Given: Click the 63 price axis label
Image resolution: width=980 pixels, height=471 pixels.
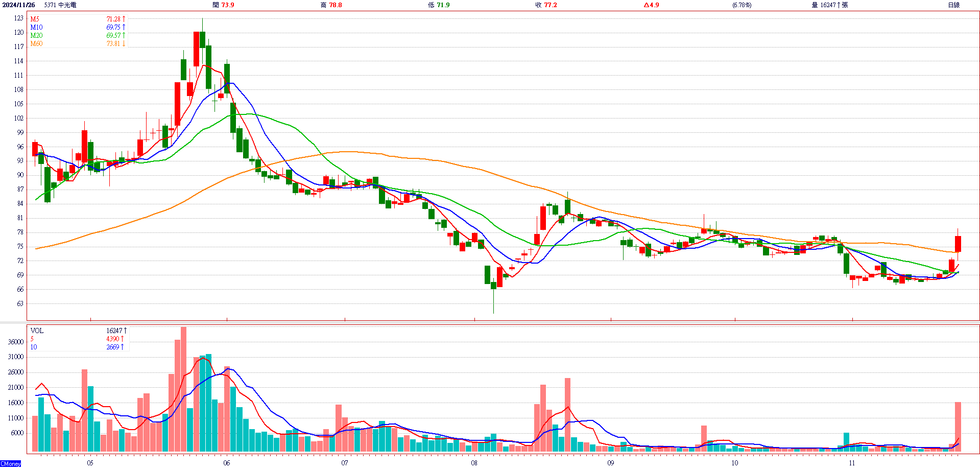Looking at the screenshot, I should pos(20,304).
